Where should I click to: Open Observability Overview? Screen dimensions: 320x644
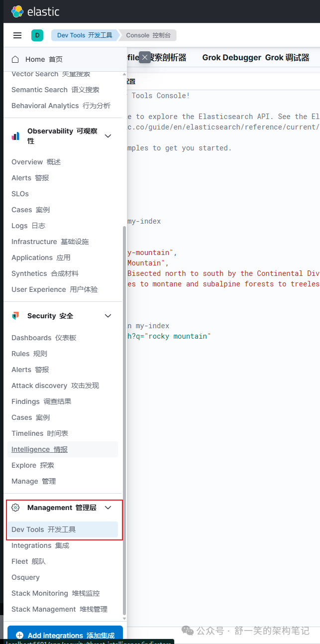[x=36, y=162]
